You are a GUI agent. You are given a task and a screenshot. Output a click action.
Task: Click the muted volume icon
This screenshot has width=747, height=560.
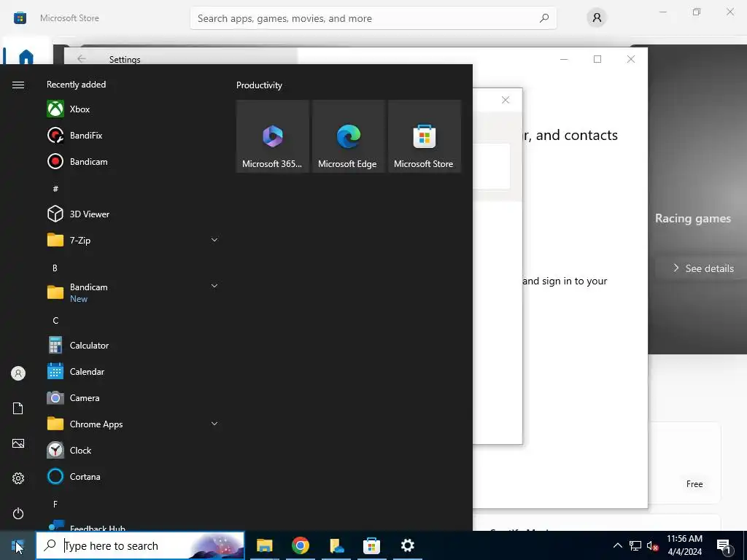click(x=653, y=545)
